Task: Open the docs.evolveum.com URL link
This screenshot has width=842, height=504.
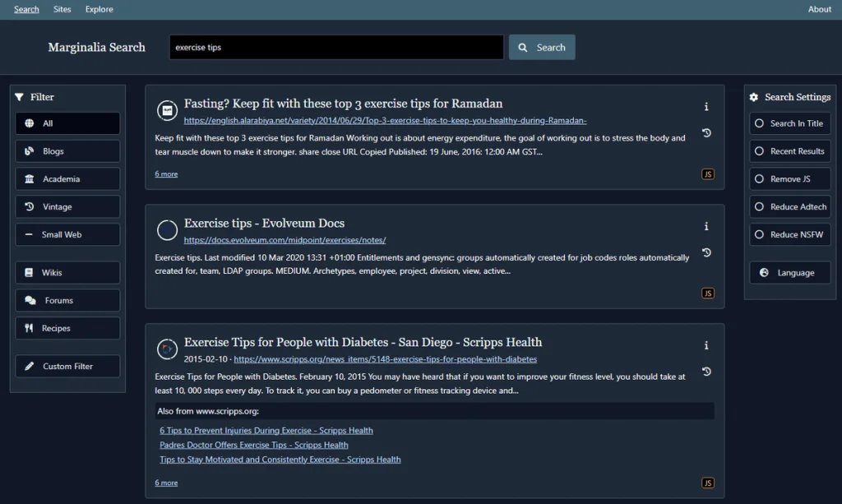Action: click(285, 240)
